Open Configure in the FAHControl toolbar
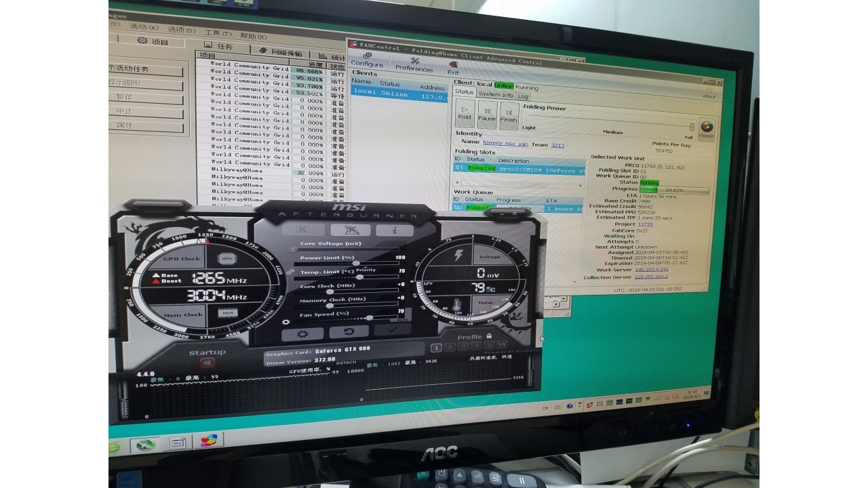This screenshot has height=488, width=868. [367, 60]
